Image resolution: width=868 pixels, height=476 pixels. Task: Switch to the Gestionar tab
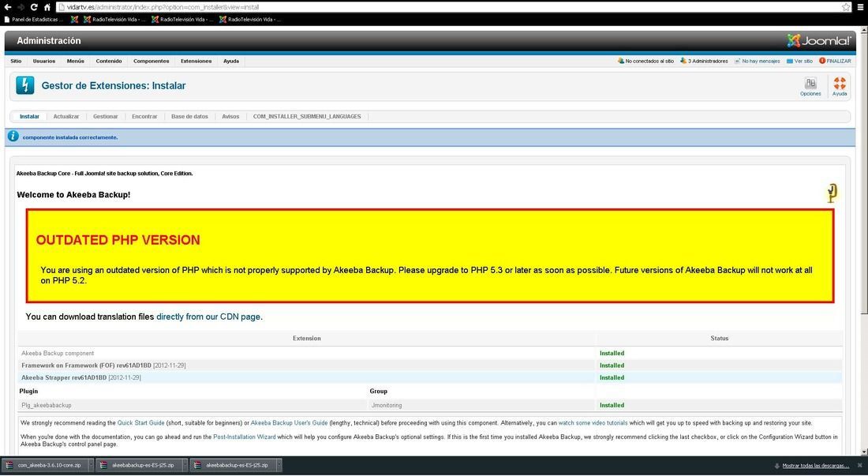pyautogui.click(x=105, y=116)
